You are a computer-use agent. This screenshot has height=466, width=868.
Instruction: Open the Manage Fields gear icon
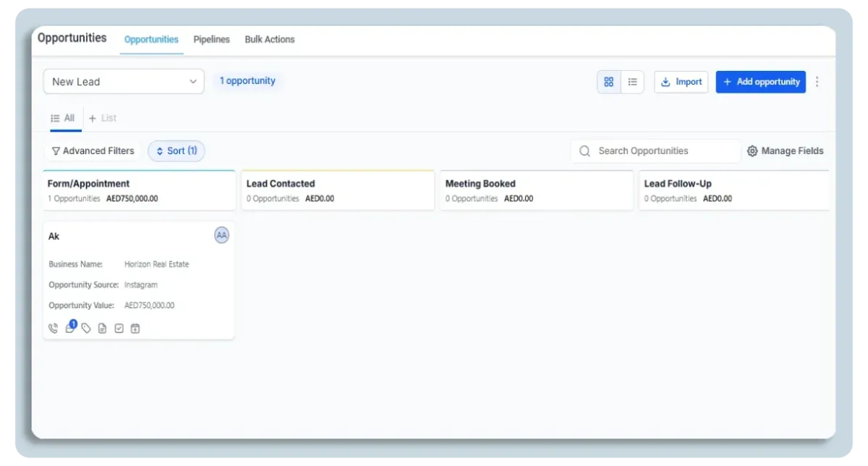click(753, 151)
